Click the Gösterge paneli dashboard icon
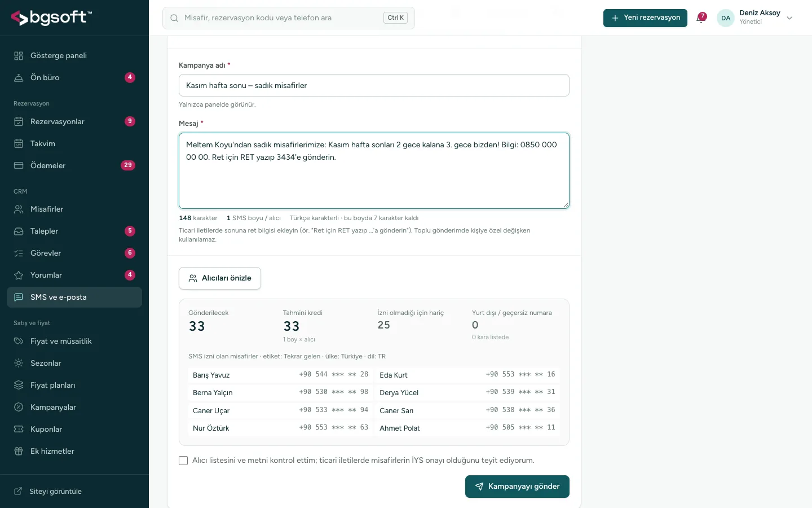This screenshot has width=812, height=508. tap(19, 55)
